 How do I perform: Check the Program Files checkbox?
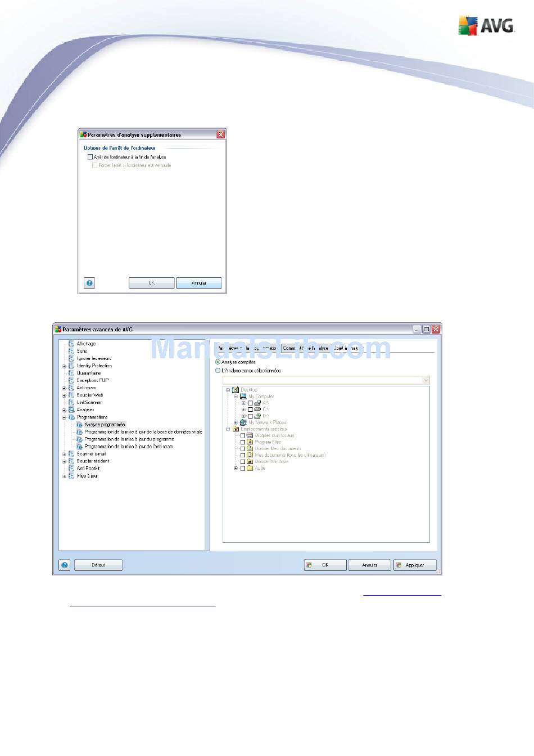click(243, 442)
